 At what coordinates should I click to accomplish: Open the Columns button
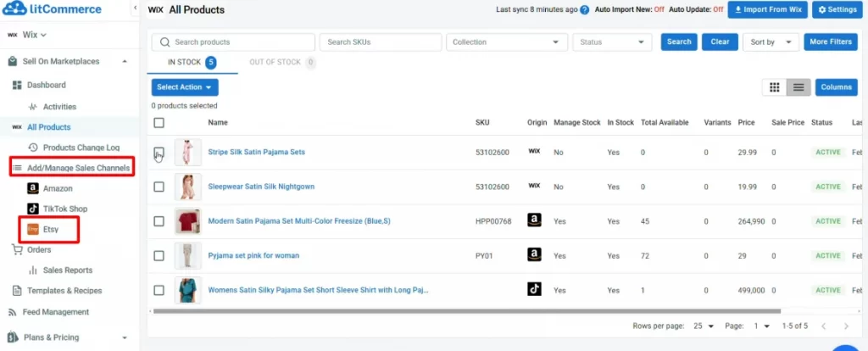point(836,87)
